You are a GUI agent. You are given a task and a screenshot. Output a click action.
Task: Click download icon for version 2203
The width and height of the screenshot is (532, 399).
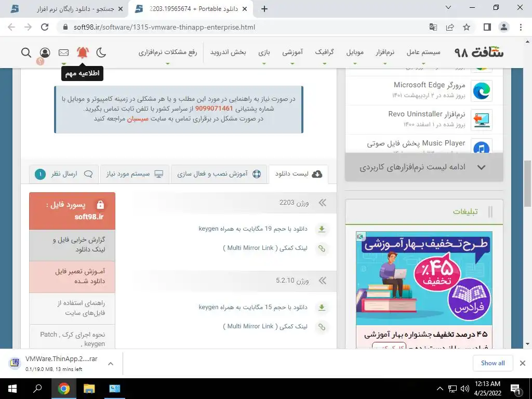coord(322,229)
